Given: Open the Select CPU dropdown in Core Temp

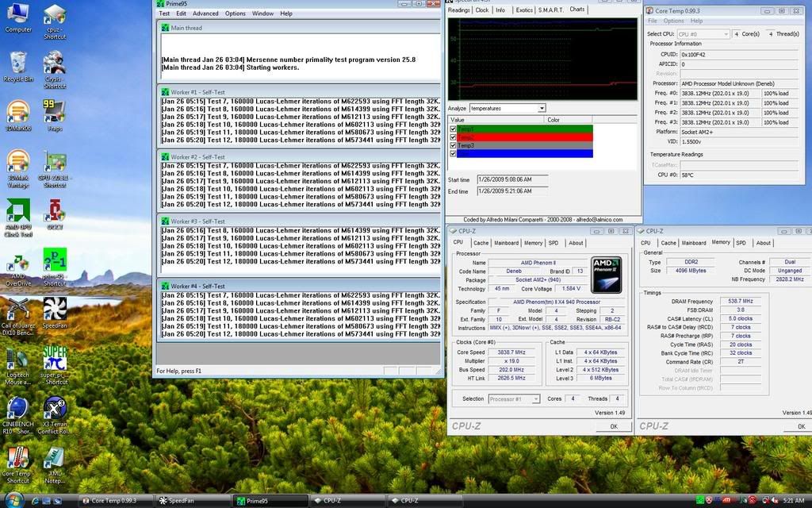Looking at the screenshot, I should [x=703, y=34].
